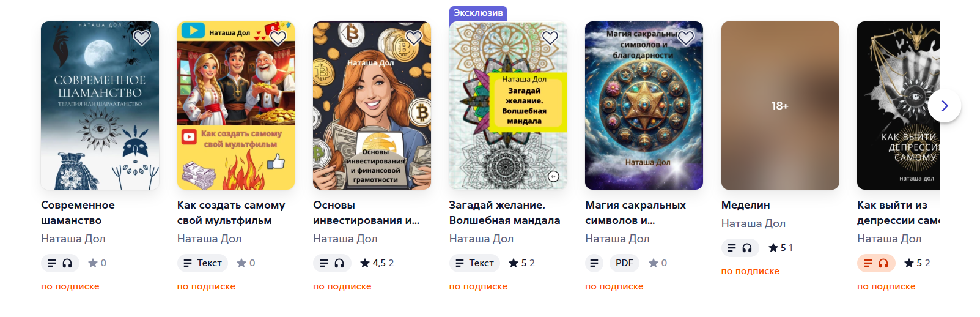Favorite Загадай желание mandala book with heart
980x317 pixels.
click(550, 38)
